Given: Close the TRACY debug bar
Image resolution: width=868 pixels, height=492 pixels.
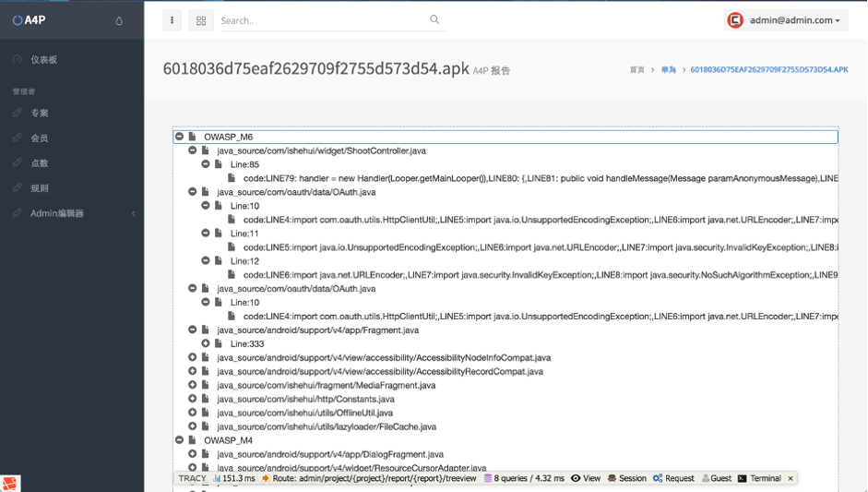Looking at the screenshot, I should [x=791, y=478].
